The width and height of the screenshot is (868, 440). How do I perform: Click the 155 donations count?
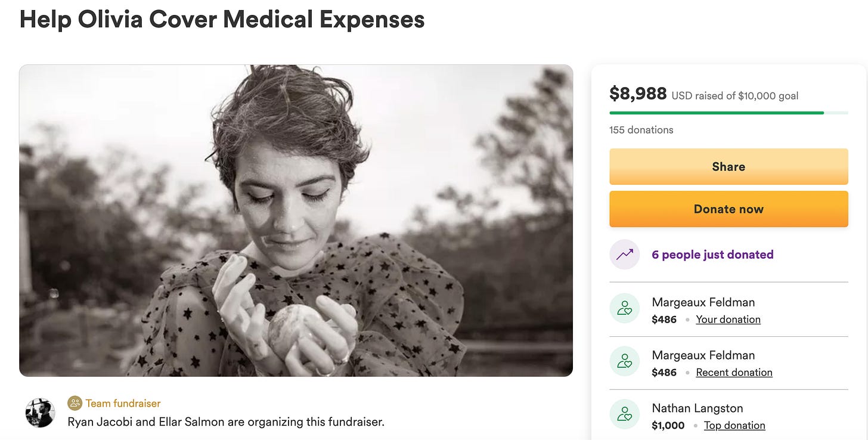click(641, 130)
